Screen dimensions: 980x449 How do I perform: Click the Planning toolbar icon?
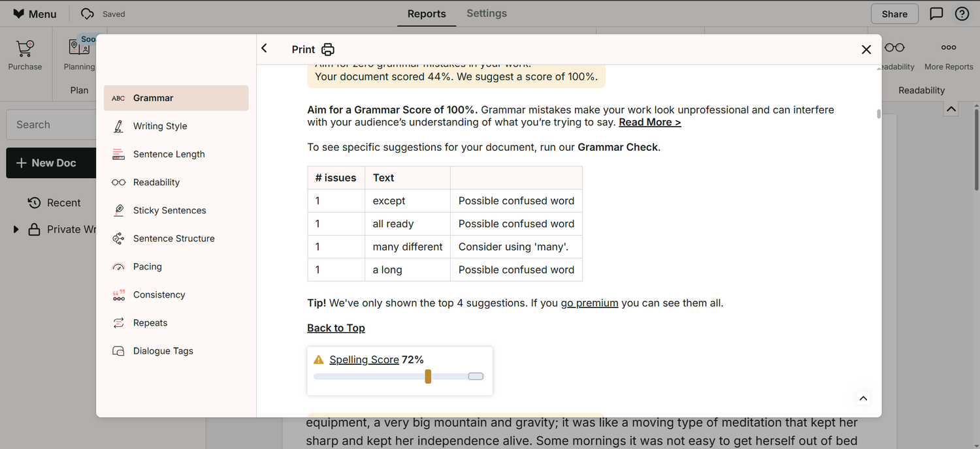[x=79, y=47]
